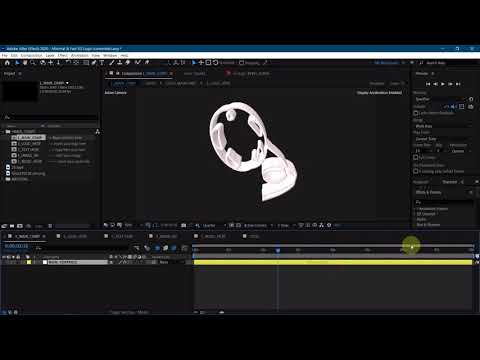Select the Home icon in the toolbar
This screenshot has width=480, height=360.
tap(7, 63)
